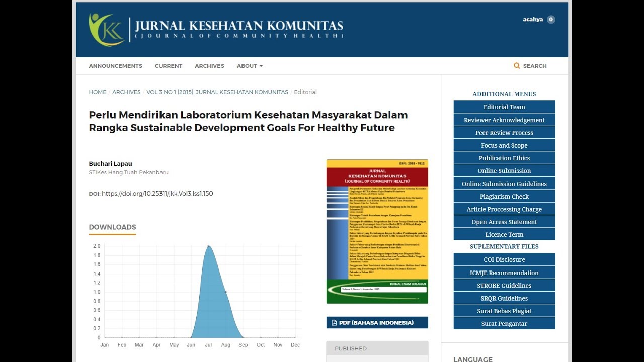Click author name Buchari Lapau
Viewport: 644px width, 362px height.
[x=111, y=164]
